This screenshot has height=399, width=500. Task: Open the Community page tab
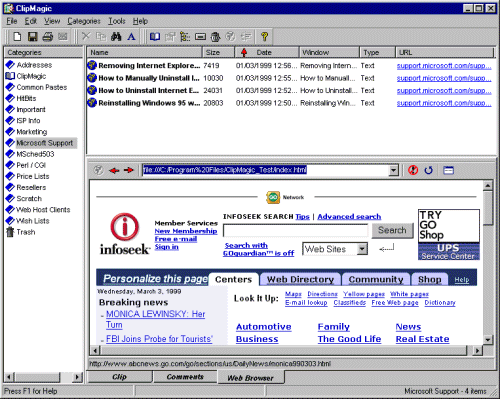(376, 279)
